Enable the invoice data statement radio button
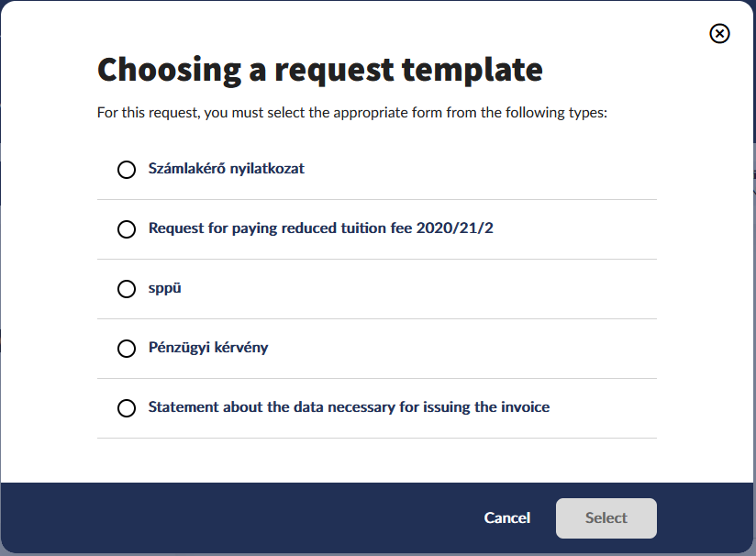The width and height of the screenshot is (756, 556). click(x=127, y=408)
